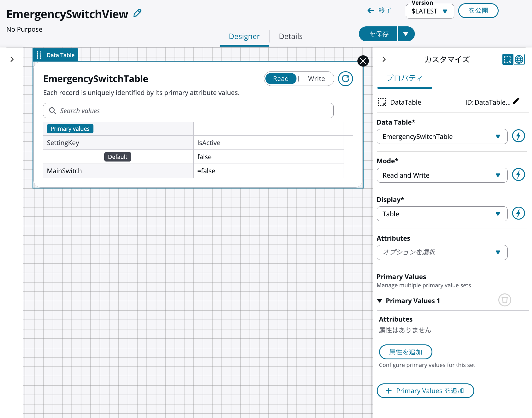Grab the Data Table drag handle icon

click(x=39, y=55)
